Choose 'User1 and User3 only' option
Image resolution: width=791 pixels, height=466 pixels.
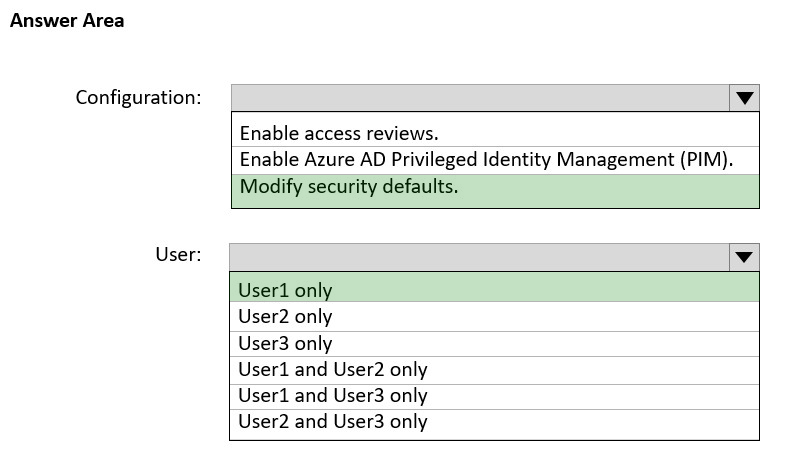point(494,397)
